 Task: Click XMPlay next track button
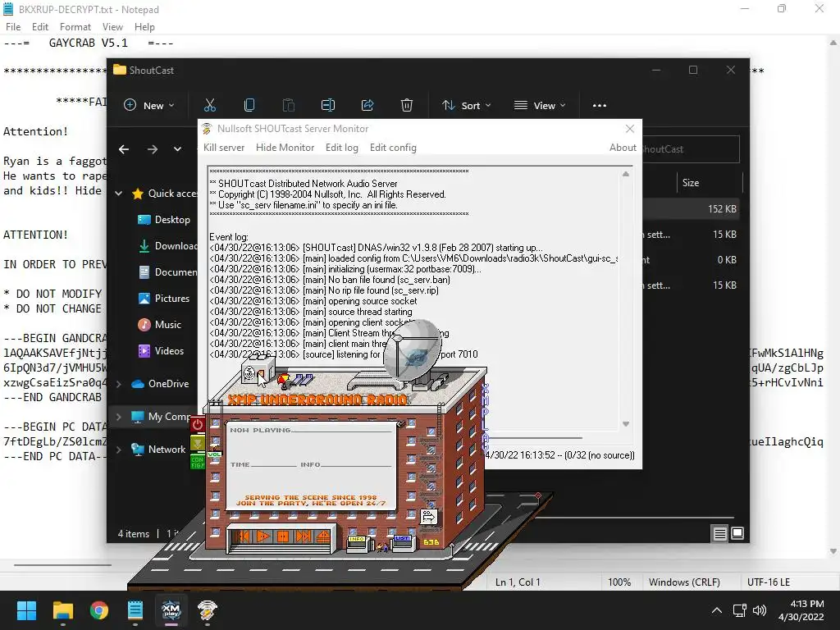(304, 536)
